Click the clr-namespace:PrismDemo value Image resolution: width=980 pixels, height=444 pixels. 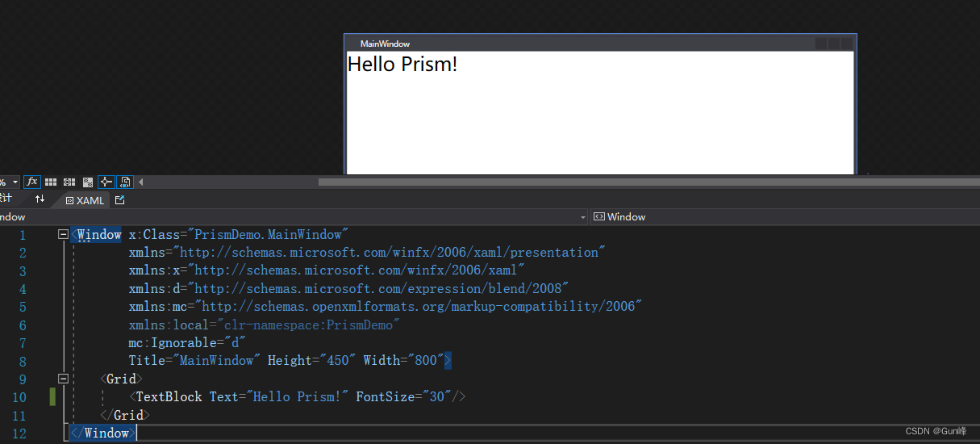coord(308,325)
